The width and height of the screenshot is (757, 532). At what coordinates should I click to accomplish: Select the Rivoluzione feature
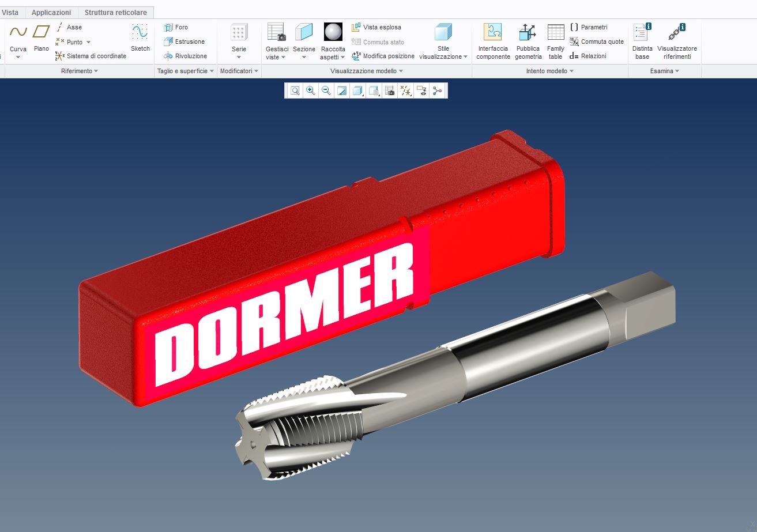click(x=185, y=56)
